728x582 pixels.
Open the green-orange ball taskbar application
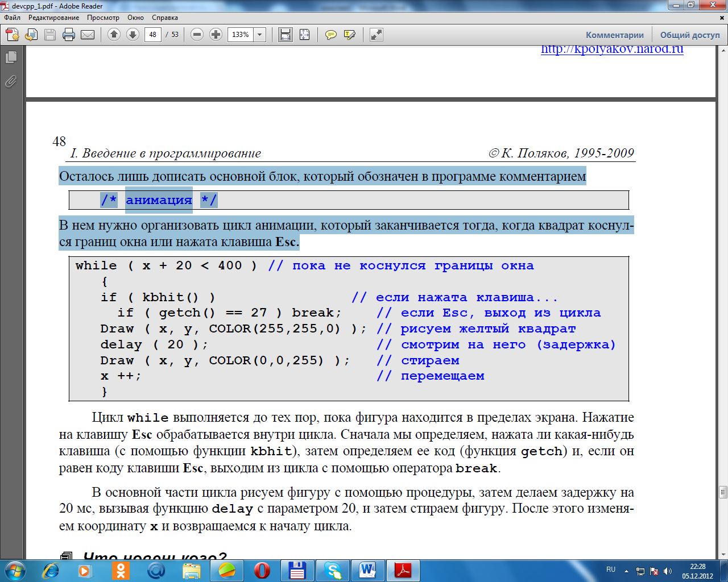pos(227,571)
